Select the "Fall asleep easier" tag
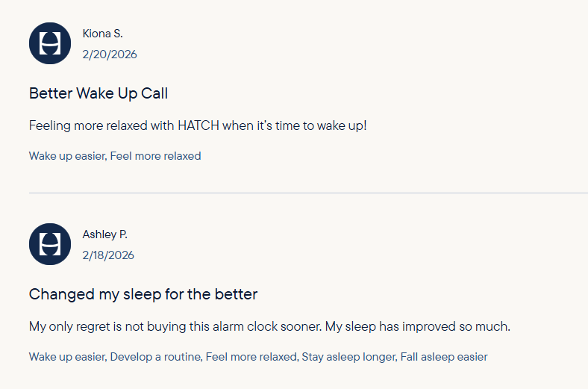Screen dimensions: 588x389 click(x=444, y=357)
